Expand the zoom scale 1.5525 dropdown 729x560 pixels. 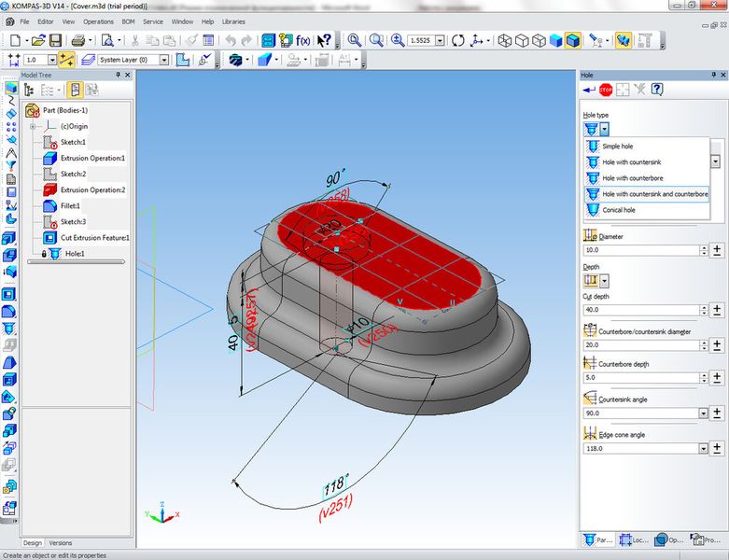[x=442, y=40]
